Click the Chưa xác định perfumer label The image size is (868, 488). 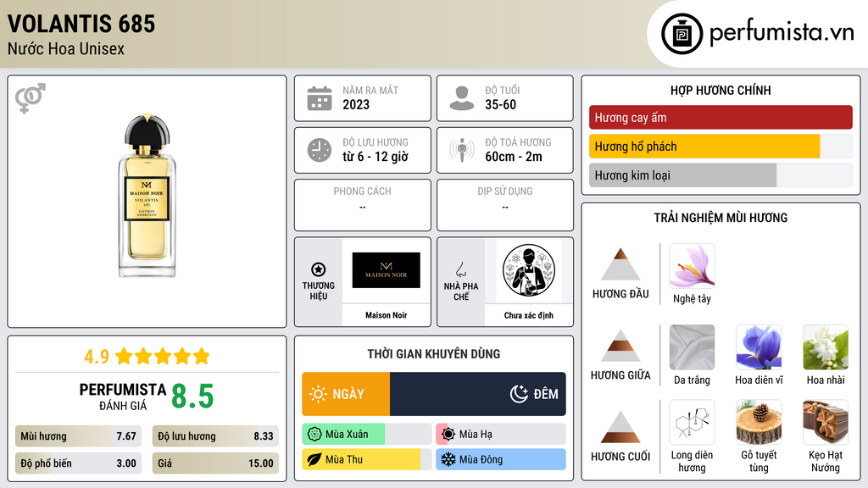tap(529, 315)
